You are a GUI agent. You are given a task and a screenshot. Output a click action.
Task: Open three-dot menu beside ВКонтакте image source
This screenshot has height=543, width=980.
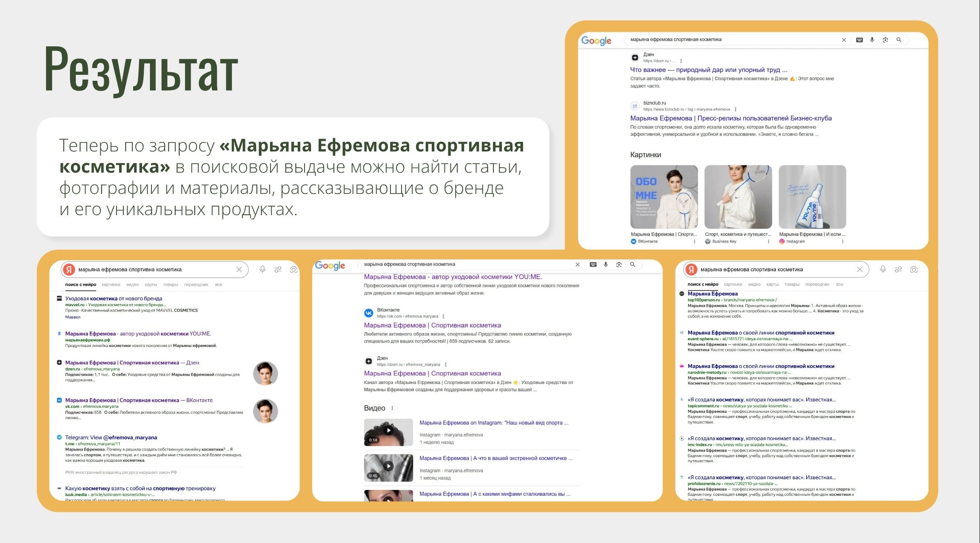[695, 242]
